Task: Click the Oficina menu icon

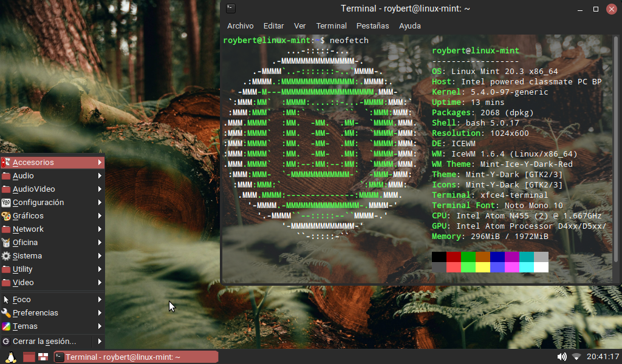Action: [x=6, y=243]
